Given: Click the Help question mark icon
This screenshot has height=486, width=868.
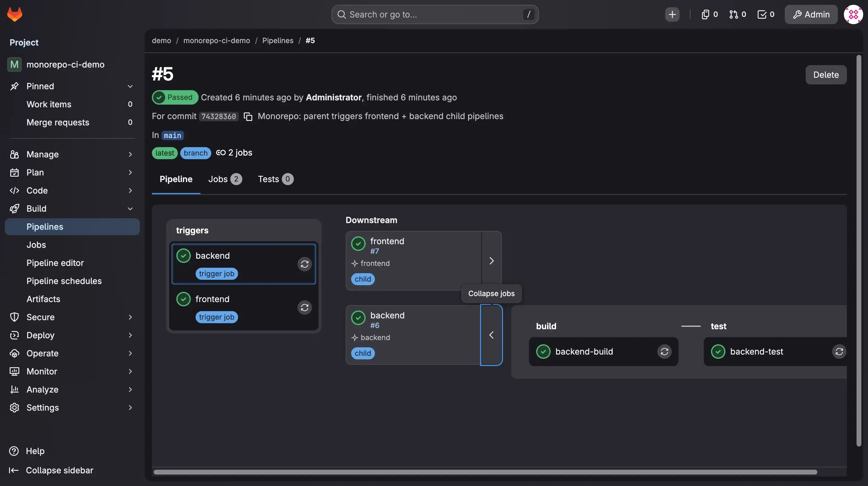Looking at the screenshot, I should (x=14, y=451).
